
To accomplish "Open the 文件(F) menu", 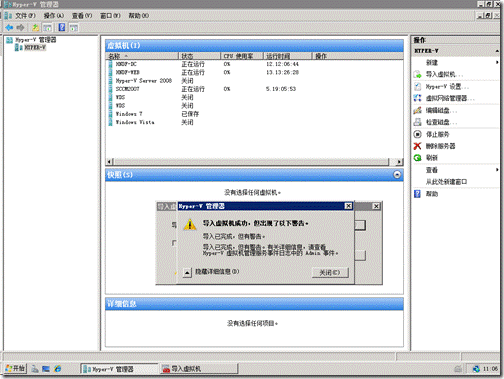I will click(x=25, y=16).
